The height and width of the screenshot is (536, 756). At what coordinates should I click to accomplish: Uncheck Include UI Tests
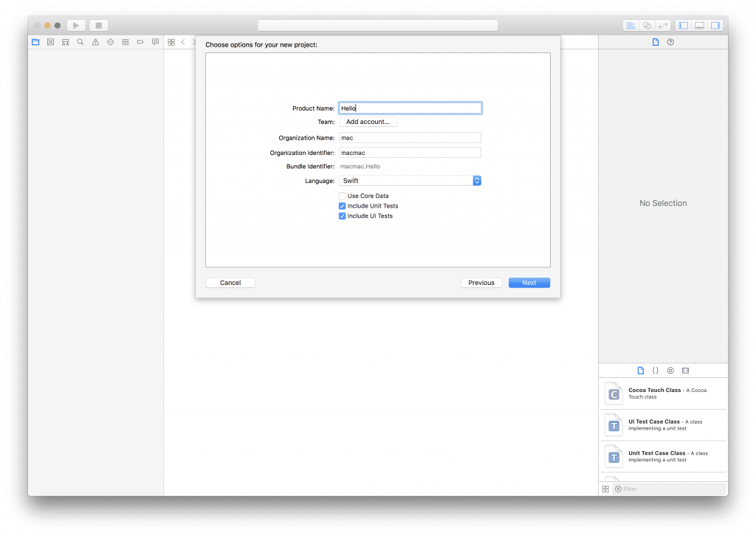[343, 216]
